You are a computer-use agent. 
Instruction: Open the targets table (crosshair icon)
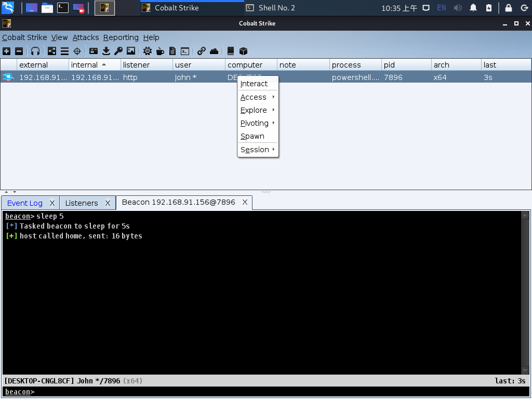tap(76, 51)
